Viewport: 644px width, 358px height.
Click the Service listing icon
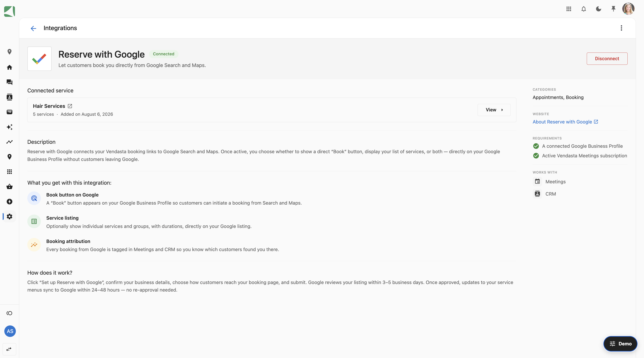pos(34,222)
